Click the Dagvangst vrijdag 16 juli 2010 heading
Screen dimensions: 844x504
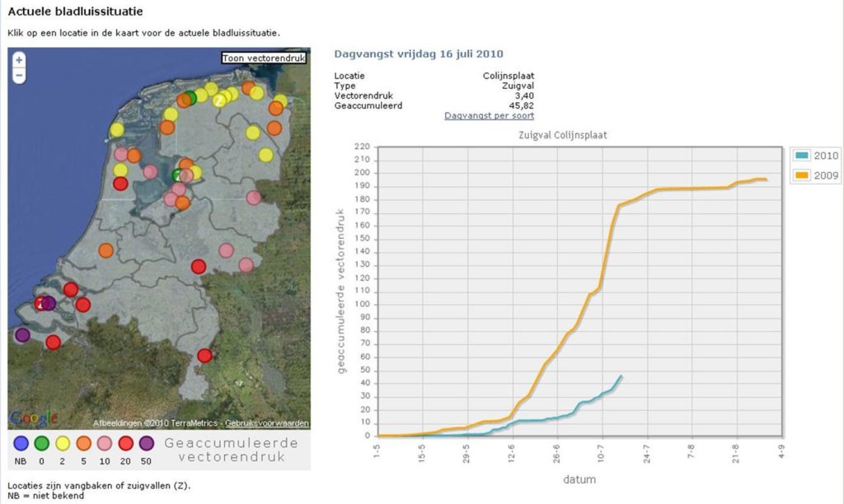coord(419,54)
